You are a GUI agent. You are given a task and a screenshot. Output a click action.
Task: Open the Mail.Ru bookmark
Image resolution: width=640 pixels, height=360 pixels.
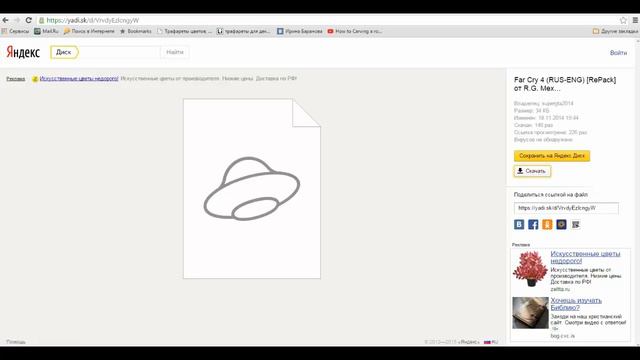(47, 31)
